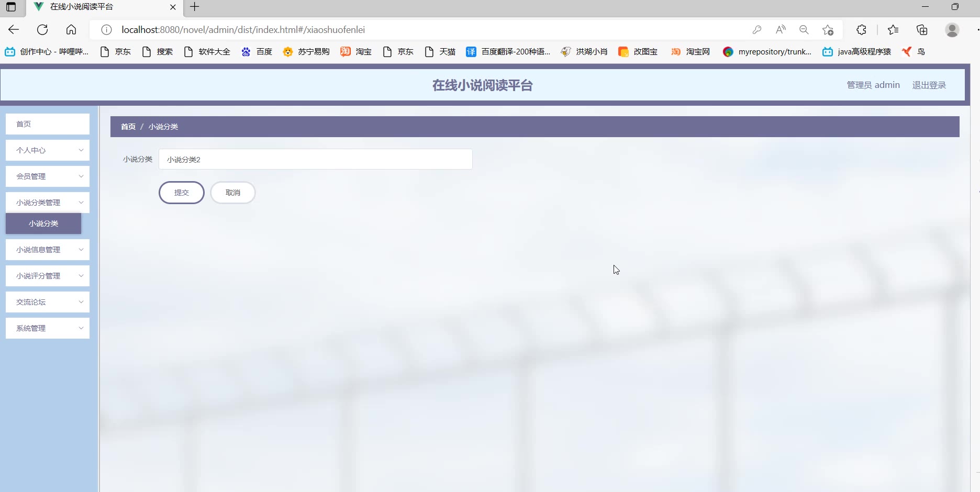Select 小说分类 submenu item
The width and height of the screenshot is (980, 492).
click(x=43, y=223)
